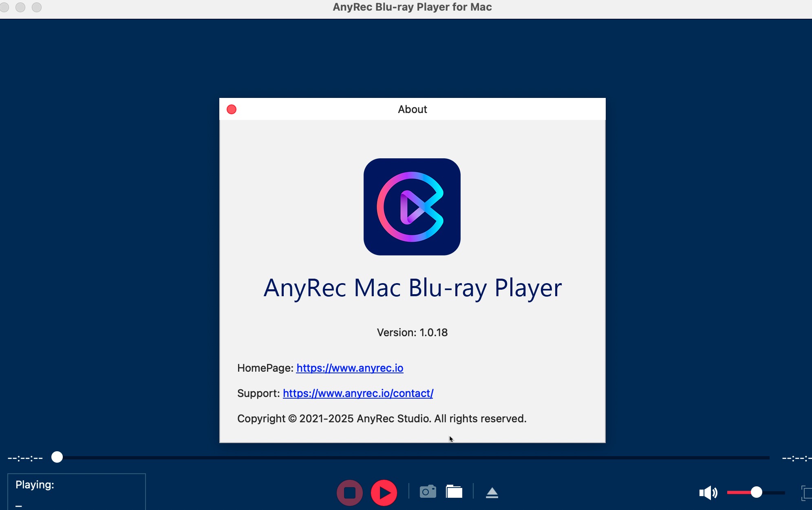Adjust the red volume slider

point(756,492)
